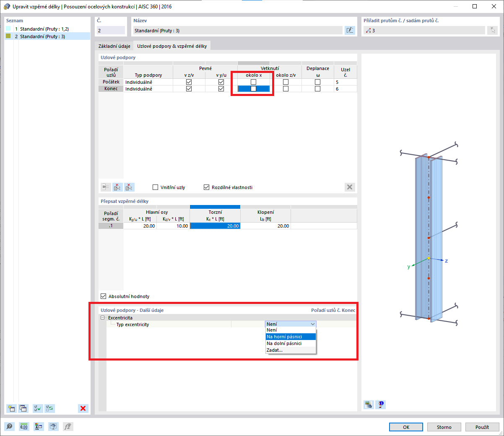Click the insert row icon under Uzlové podpory table
Viewport: 504px width, 436px height.
[106, 187]
